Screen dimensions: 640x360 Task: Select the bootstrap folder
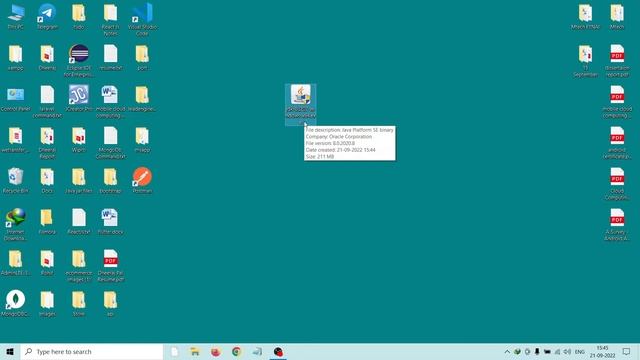(110, 181)
